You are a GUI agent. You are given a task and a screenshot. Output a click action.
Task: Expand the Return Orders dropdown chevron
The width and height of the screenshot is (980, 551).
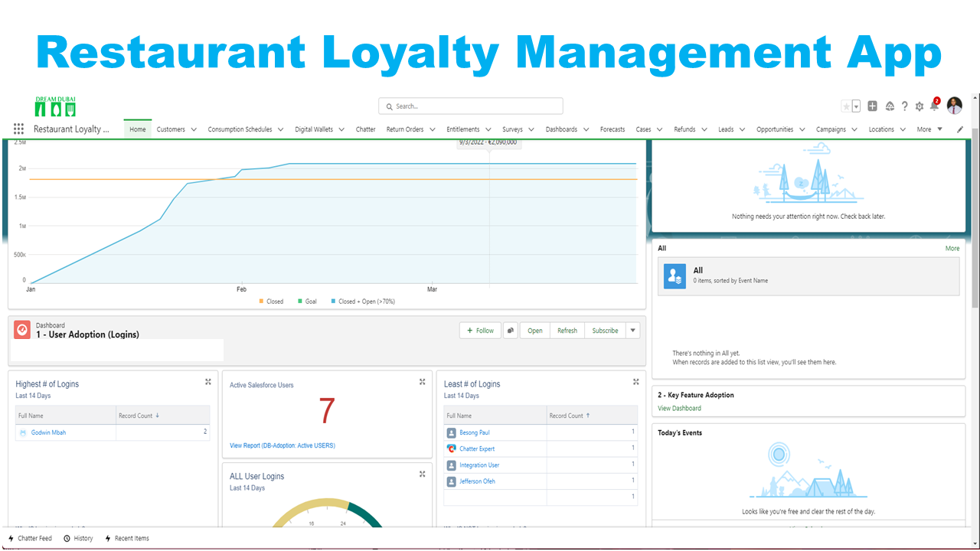coord(433,129)
